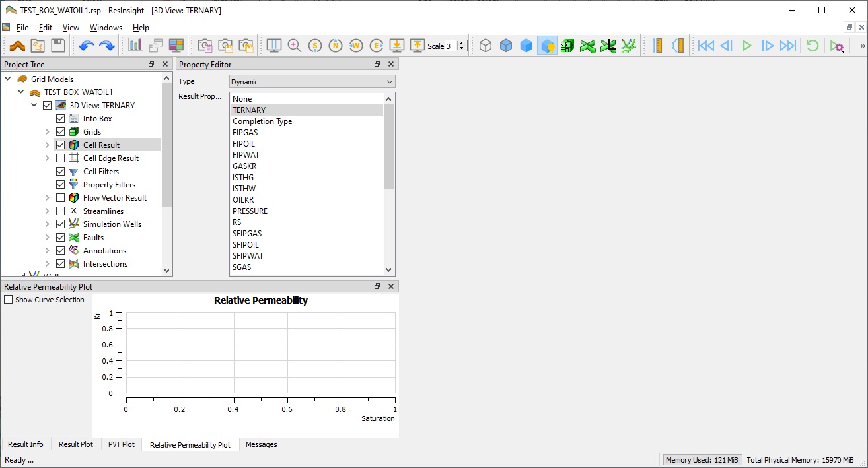Screen dimensions: 868x468
Task: Toggle the Show Curve Selection checkbox
Action: [x=9, y=299]
